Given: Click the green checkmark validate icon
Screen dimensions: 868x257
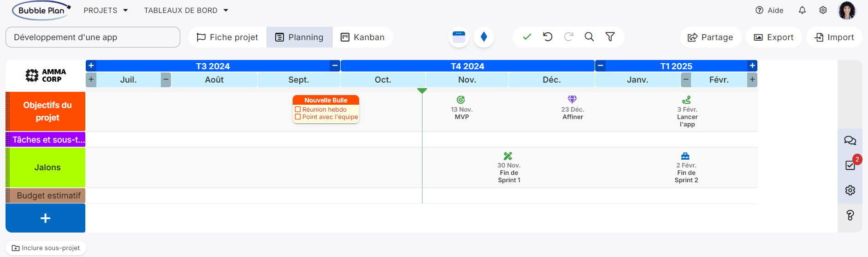Looking at the screenshot, I should tap(527, 37).
